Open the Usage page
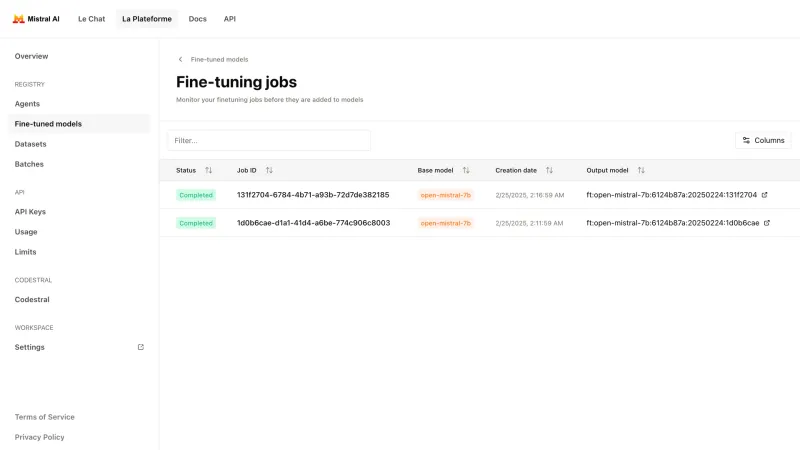Viewport: 800px width, 450px height. 26,232
